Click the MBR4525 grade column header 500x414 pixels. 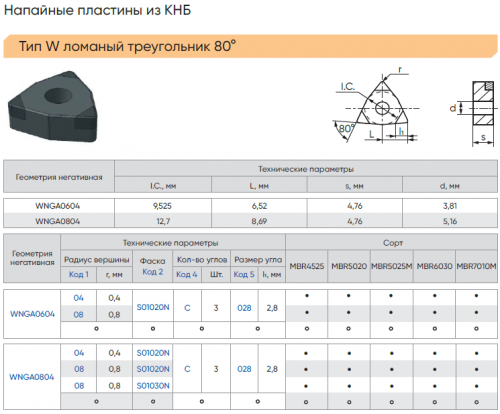click(307, 266)
